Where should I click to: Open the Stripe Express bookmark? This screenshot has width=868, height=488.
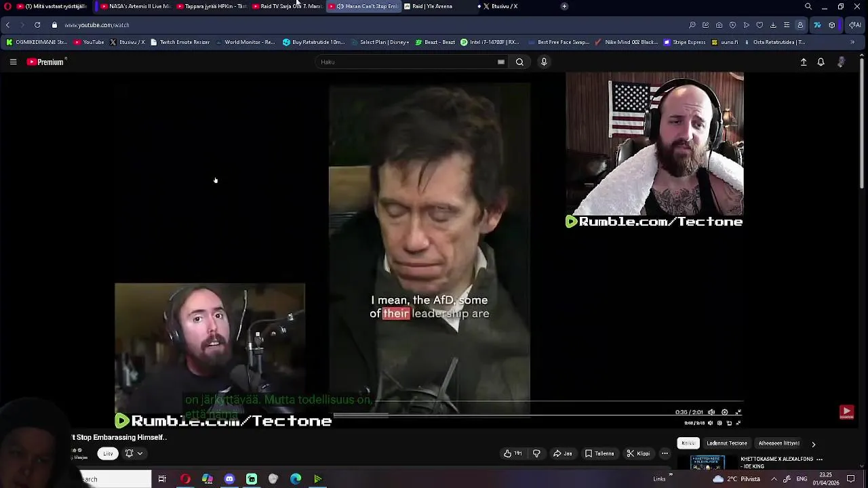[685, 42]
